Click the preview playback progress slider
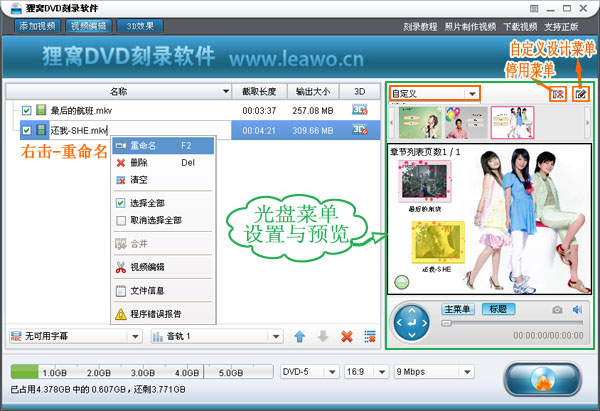This screenshot has height=411, width=600. (512, 323)
